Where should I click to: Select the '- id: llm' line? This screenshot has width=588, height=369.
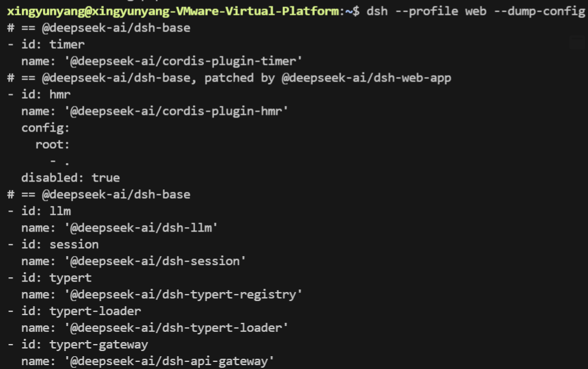click(38, 211)
